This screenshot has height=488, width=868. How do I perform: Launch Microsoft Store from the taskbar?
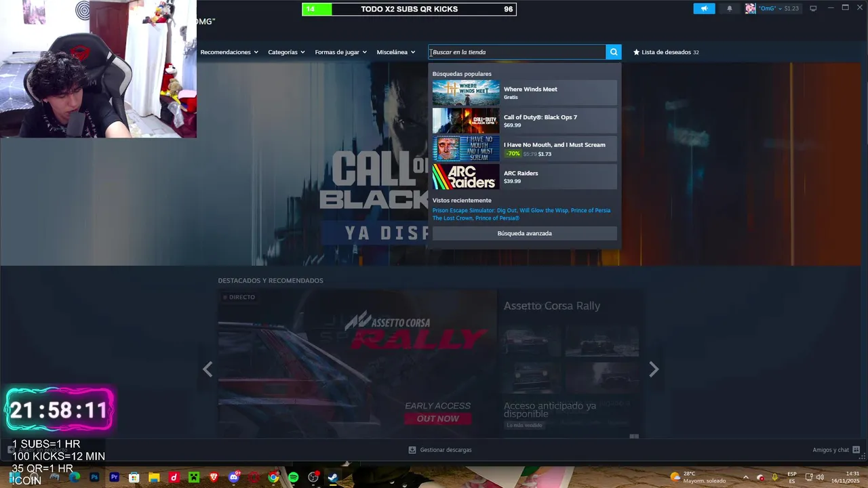click(x=134, y=477)
